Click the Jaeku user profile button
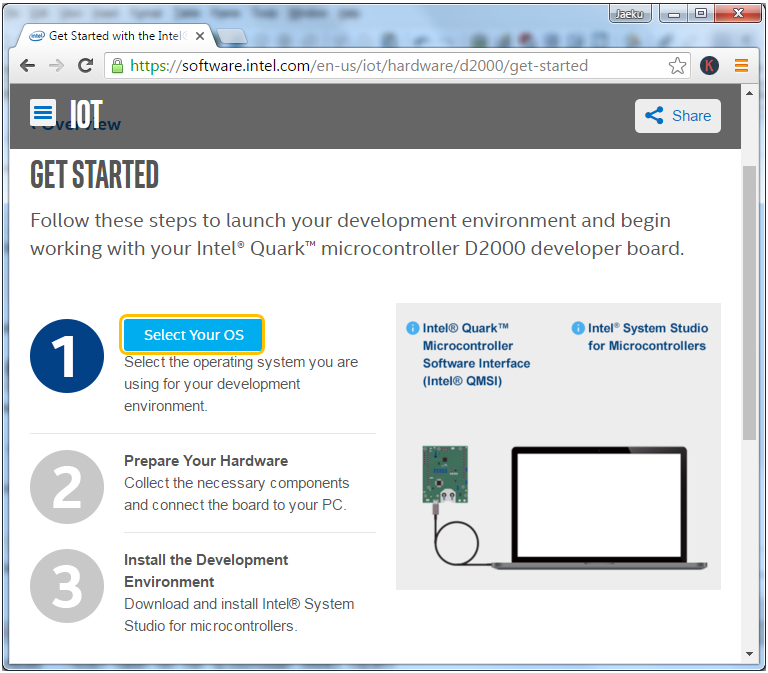 tap(630, 14)
